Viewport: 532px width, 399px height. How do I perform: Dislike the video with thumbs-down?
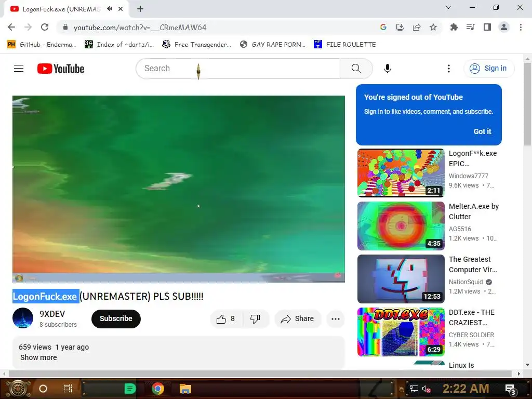(255, 319)
